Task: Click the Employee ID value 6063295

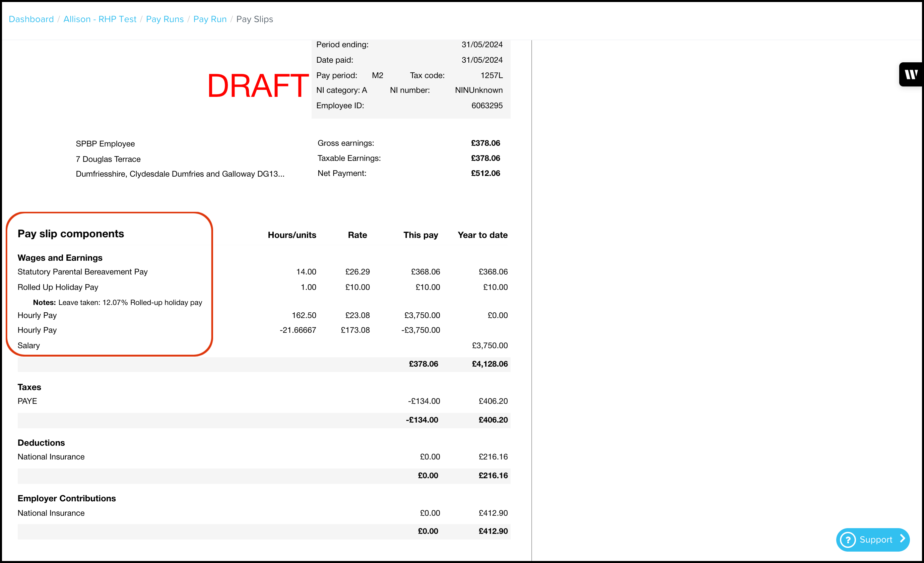Action: (486, 106)
